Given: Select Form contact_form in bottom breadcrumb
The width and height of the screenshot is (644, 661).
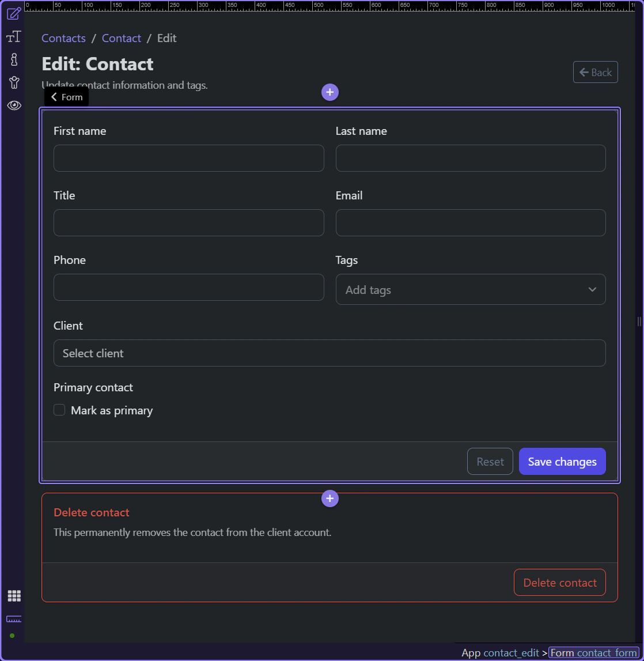Looking at the screenshot, I should pyautogui.click(x=593, y=653).
